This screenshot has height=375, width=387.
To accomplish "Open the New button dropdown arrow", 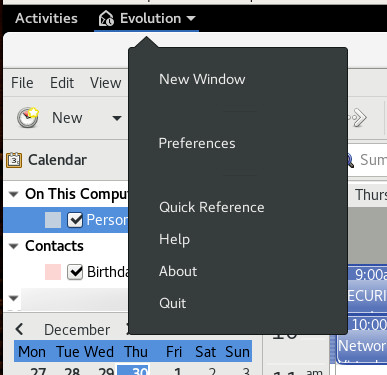I will click(117, 118).
